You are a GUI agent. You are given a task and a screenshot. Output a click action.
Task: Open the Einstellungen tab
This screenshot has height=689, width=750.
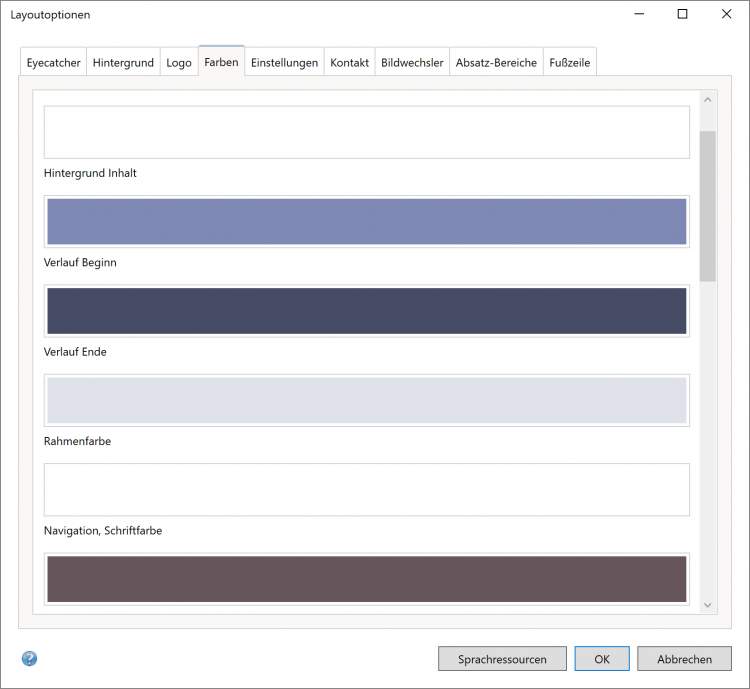pos(284,62)
